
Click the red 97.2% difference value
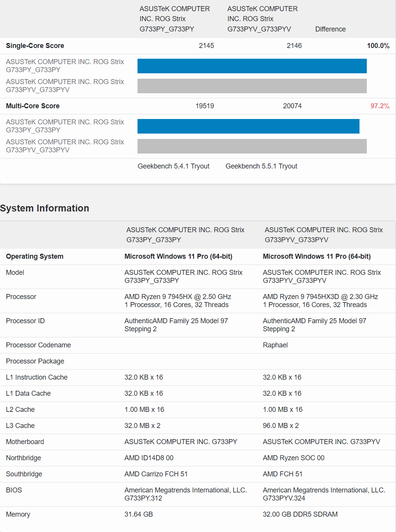[x=379, y=106]
